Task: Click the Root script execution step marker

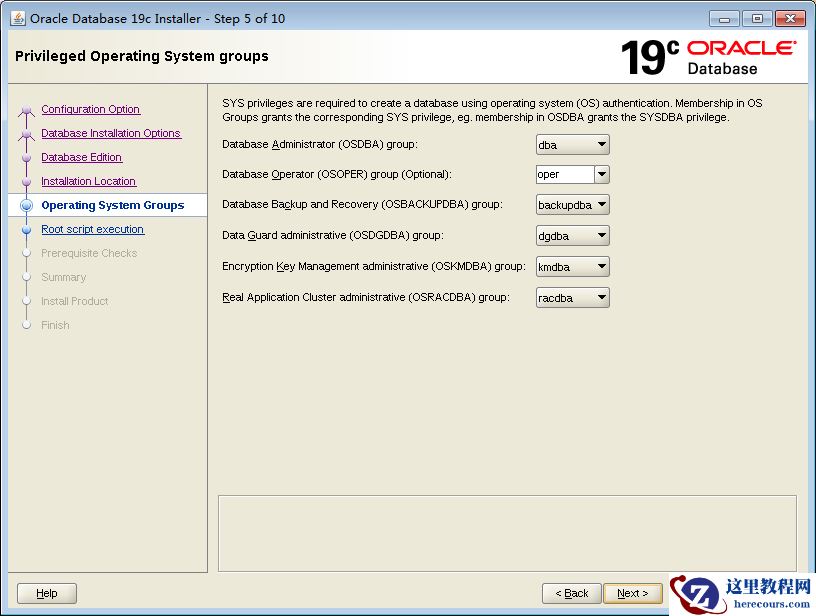Action: coord(27,229)
